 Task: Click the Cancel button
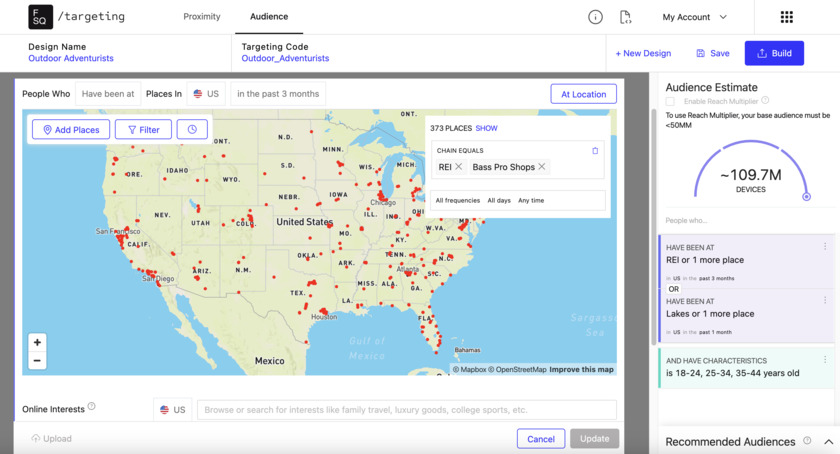(541, 438)
